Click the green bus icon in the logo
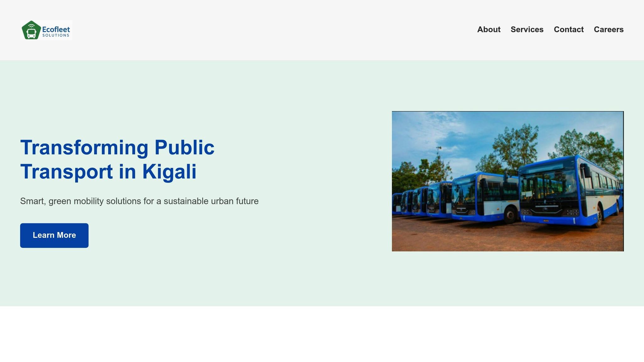The height and width of the screenshot is (362, 644). 31,31
